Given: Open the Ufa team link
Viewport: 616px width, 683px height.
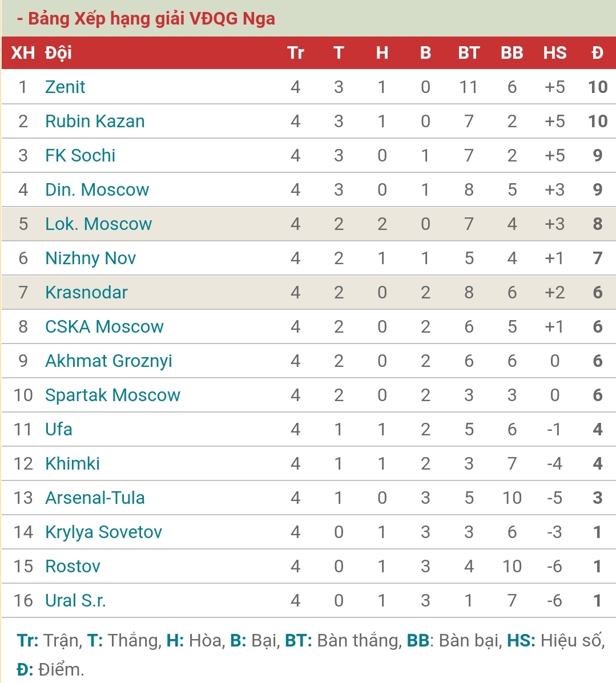Looking at the screenshot, I should [58, 429].
